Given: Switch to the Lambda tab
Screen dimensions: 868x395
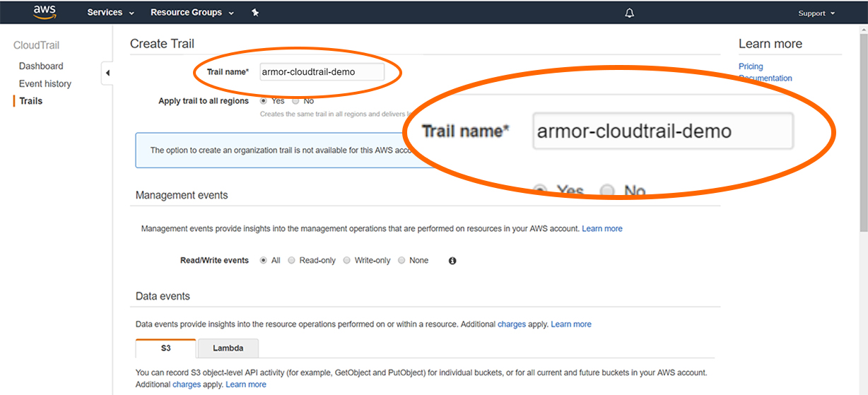Looking at the screenshot, I should [x=228, y=348].
